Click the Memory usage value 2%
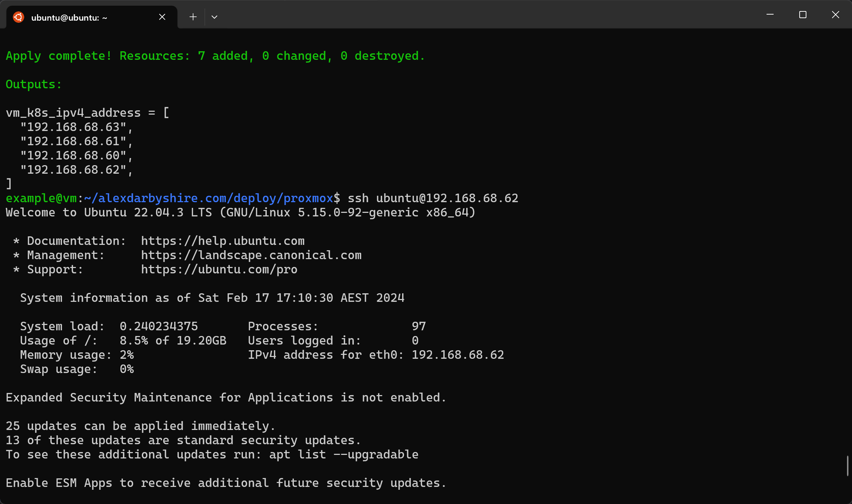This screenshot has width=852, height=504. pyautogui.click(x=127, y=355)
